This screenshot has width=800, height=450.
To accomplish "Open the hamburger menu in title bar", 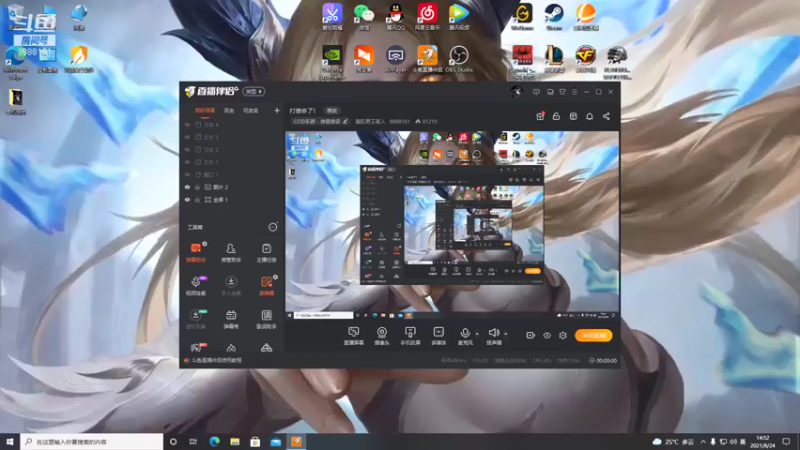I will (574, 92).
